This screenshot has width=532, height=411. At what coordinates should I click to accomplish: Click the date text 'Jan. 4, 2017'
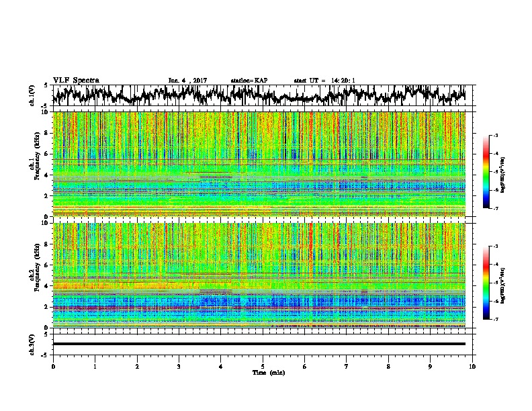[187, 81]
